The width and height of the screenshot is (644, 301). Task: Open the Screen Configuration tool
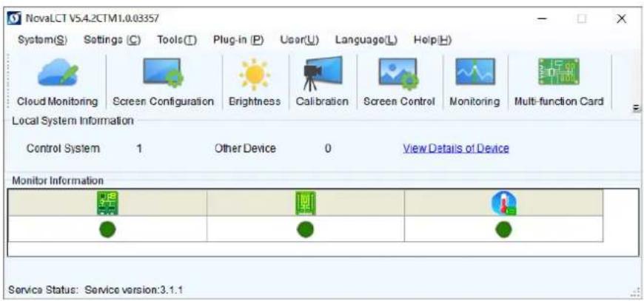click(x=163, y=82)
